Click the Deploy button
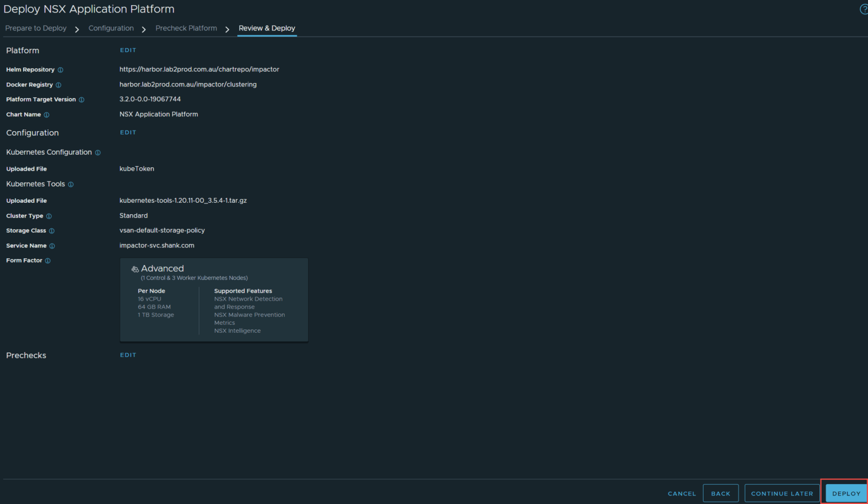 click(845, 493)
